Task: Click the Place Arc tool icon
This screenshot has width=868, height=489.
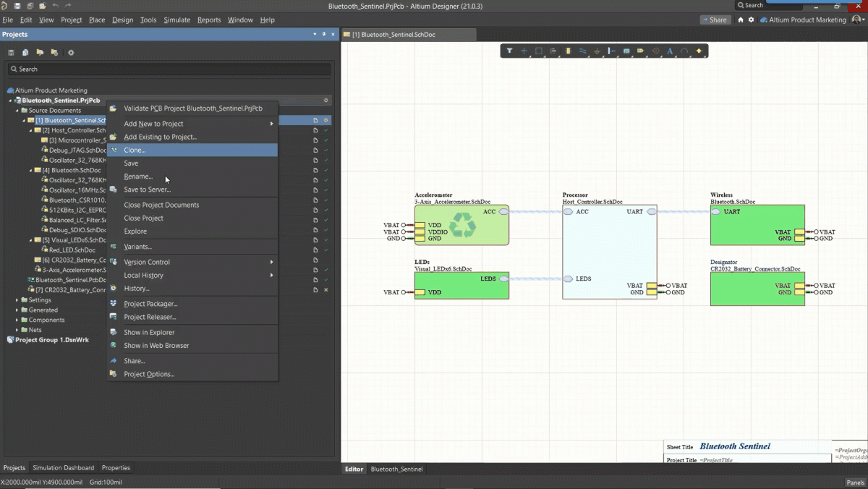Action: coord(684,51)
